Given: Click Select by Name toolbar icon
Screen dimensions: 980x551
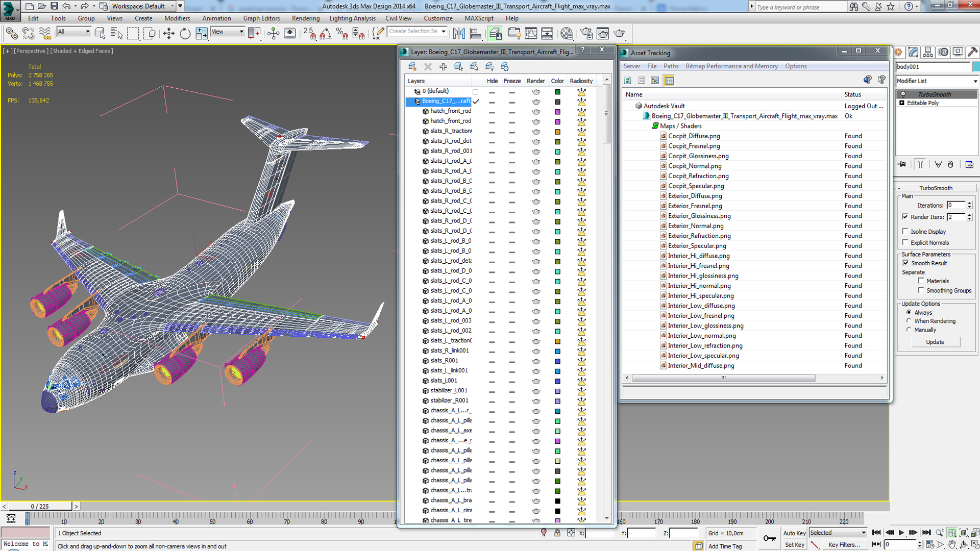Looking at the screenshot, I should [x=116, y=34].
